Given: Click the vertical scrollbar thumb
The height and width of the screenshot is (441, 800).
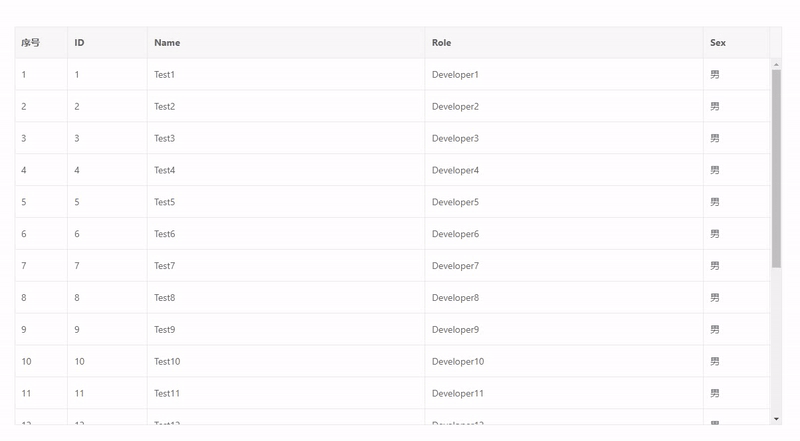Looking at the screenshot, I should pos(776,168).
